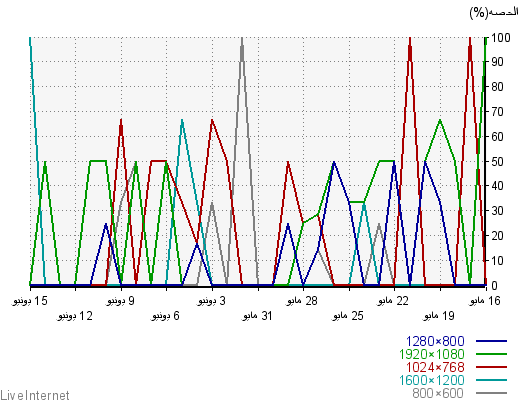
Task: Click the gray 800×600 peak at 100%
Action: (x=242, y=39)
